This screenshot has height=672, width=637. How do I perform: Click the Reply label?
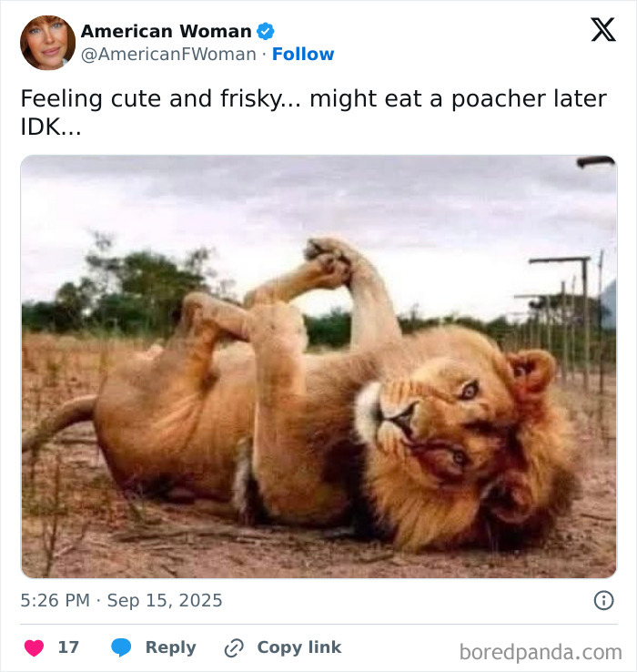tap(170, 647)
